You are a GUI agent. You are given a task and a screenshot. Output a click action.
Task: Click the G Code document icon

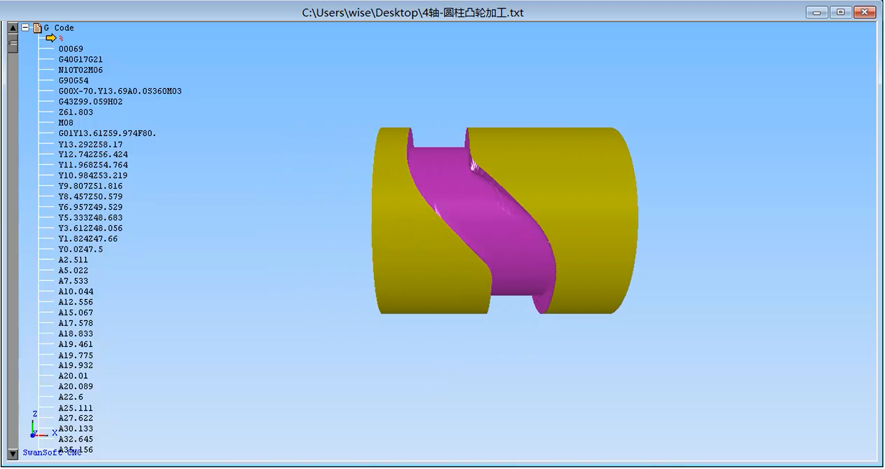point(37,28)
